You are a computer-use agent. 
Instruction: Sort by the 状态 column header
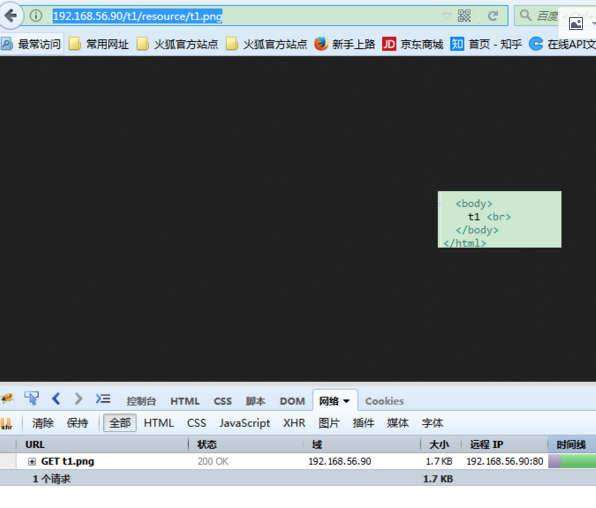[246, 444]
